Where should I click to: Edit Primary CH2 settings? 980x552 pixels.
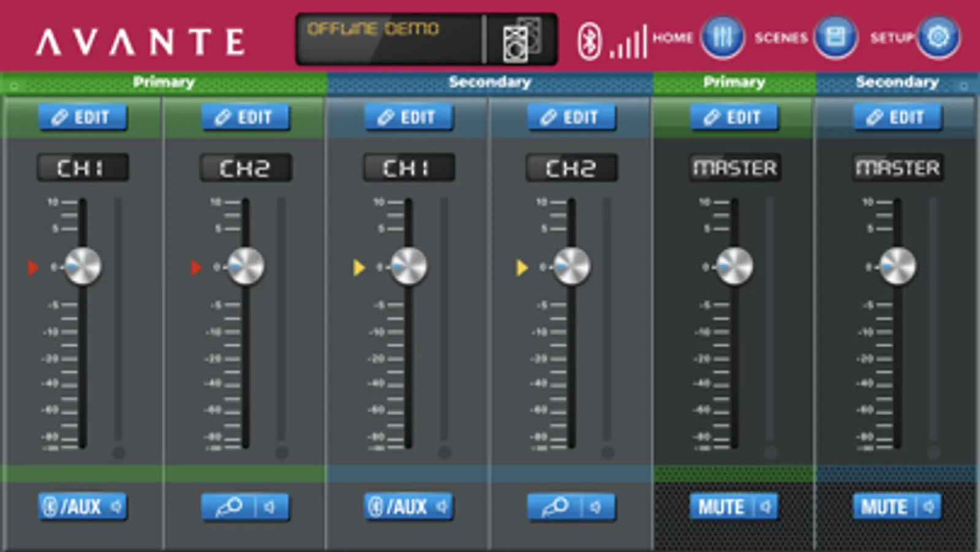(246, 117)
